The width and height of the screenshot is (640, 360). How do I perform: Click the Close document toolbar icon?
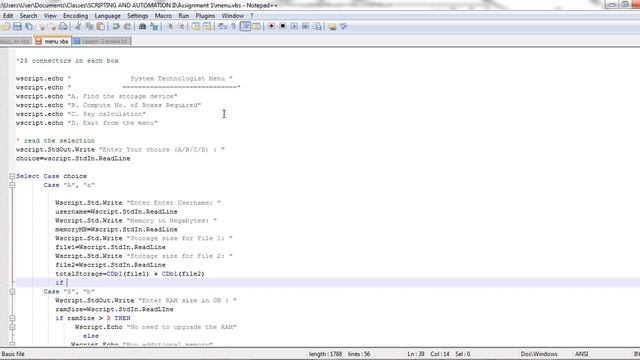point(40,27)
